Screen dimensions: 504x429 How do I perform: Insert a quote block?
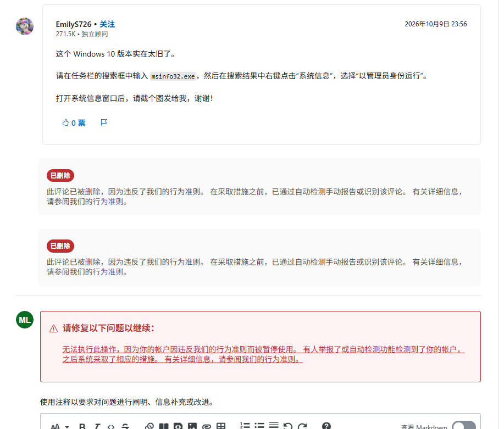[x=164, y=426]
